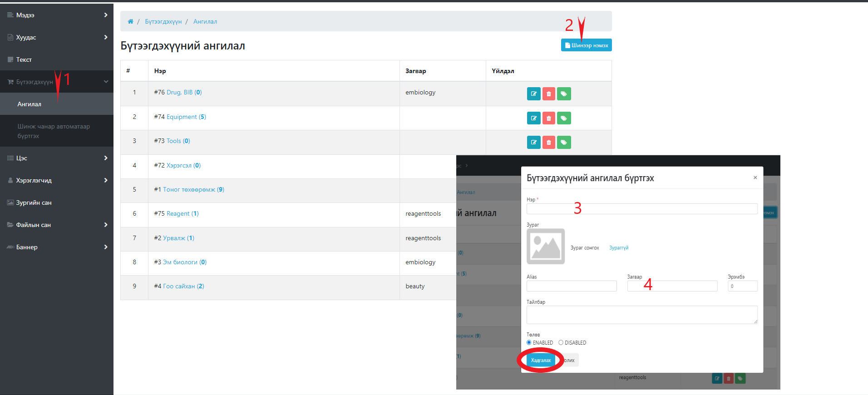The width and height of the screenshot is (868, 395).
Task: Click the red delete icon for Equipment row
Action: coord(548,118)
